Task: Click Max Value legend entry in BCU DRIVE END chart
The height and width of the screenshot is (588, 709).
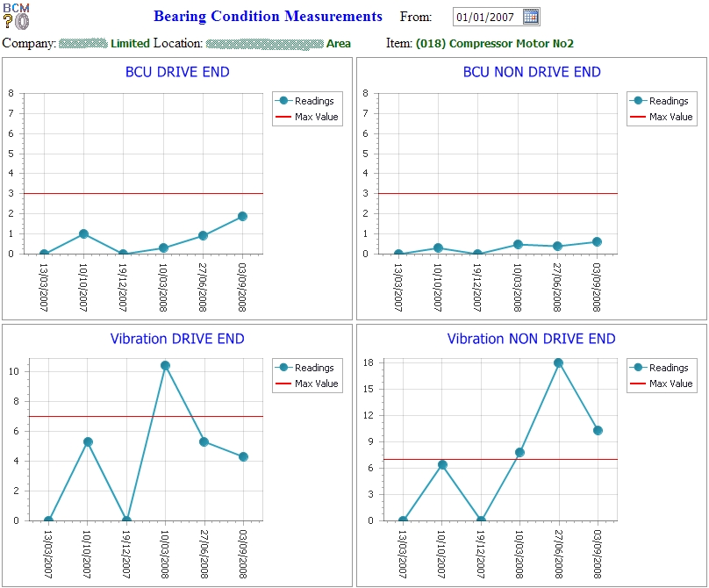Action: [x=307, y=117]
